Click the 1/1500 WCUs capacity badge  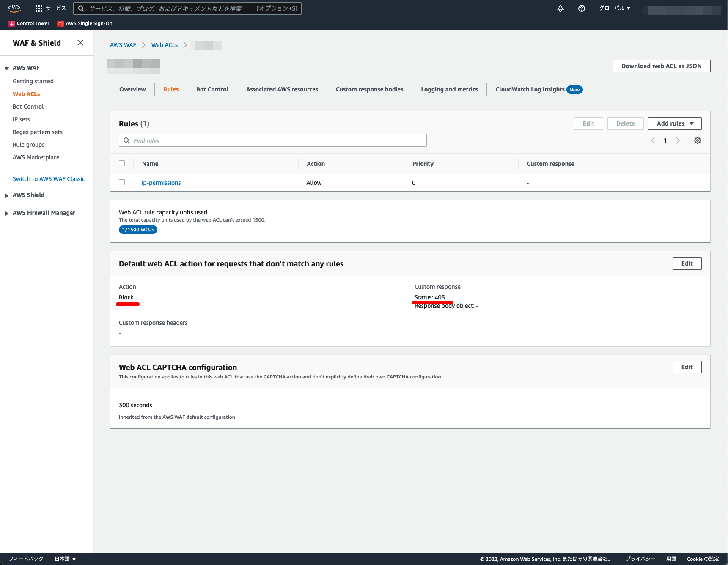138,230
